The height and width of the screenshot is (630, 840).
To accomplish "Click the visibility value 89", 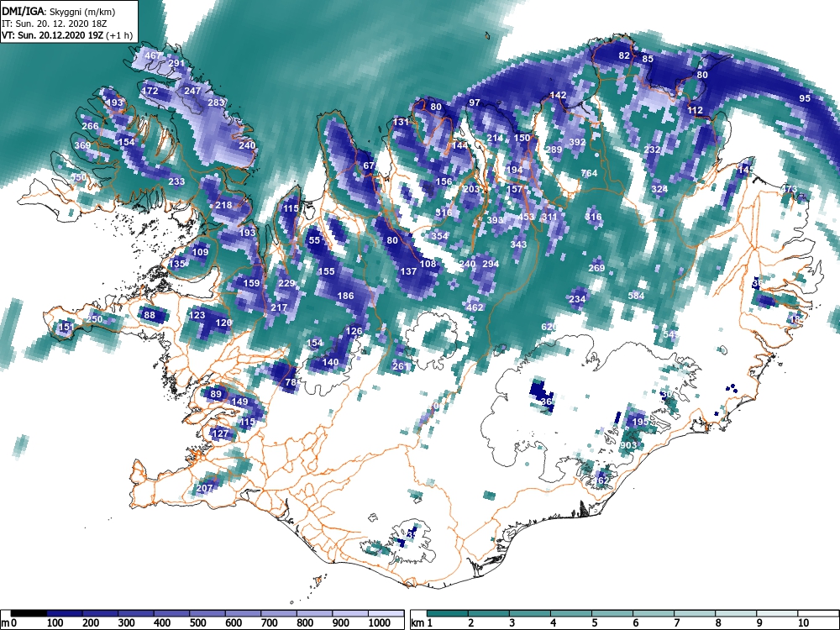I will coord(215,394).
